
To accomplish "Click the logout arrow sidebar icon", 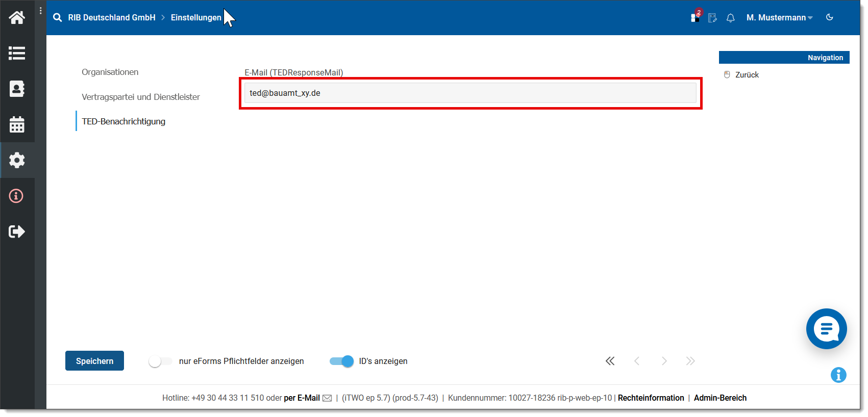I will pyautogui.click(x=17, y=231).
